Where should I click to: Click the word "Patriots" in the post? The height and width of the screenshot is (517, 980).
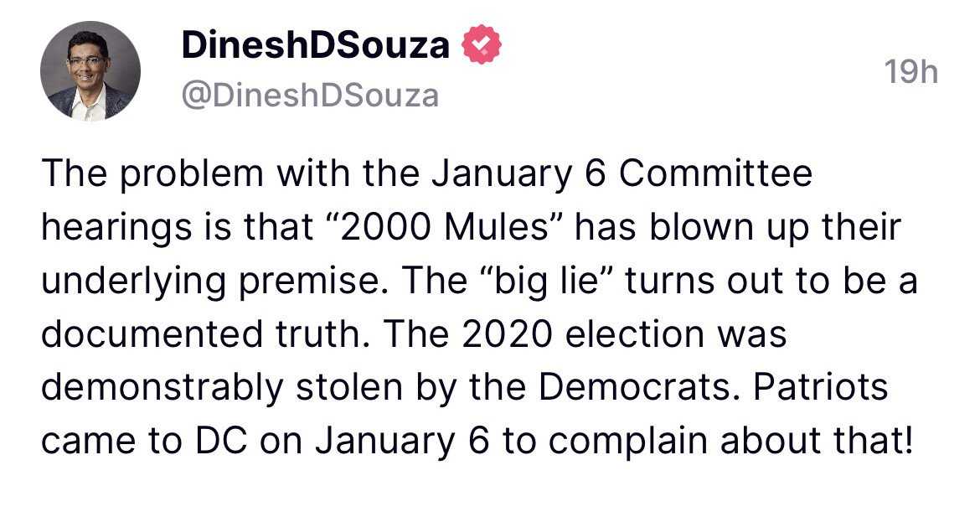click(821, 387)
